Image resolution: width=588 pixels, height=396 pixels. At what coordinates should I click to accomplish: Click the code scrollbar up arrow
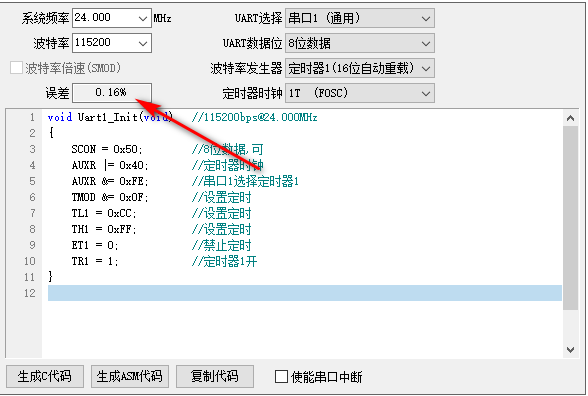pyautogui.click(x=570, y=118)
